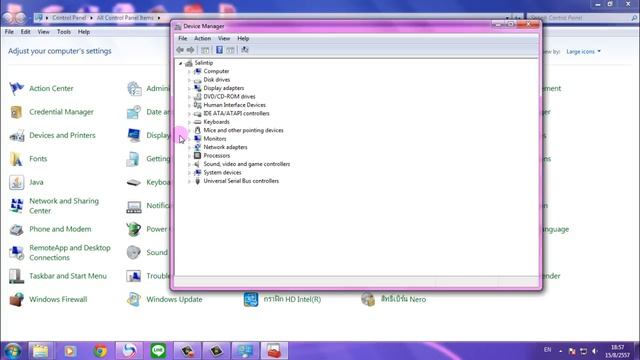Click the Keyboards category icon

click(198, 122)
